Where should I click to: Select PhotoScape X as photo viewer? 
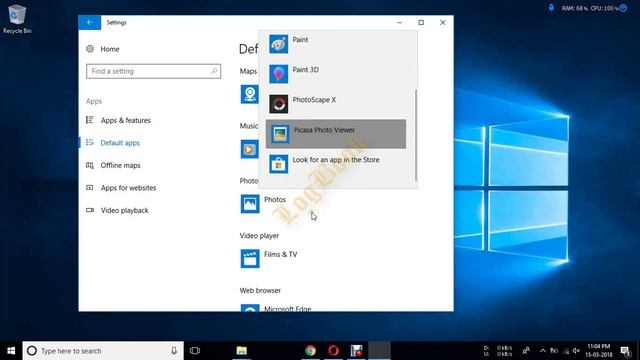click(x=336, y=104)
